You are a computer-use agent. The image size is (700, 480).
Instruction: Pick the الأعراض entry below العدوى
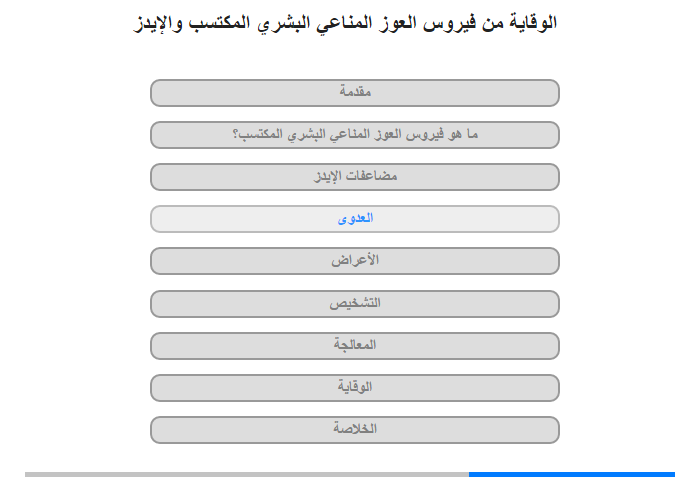click(x=355, y=261)
